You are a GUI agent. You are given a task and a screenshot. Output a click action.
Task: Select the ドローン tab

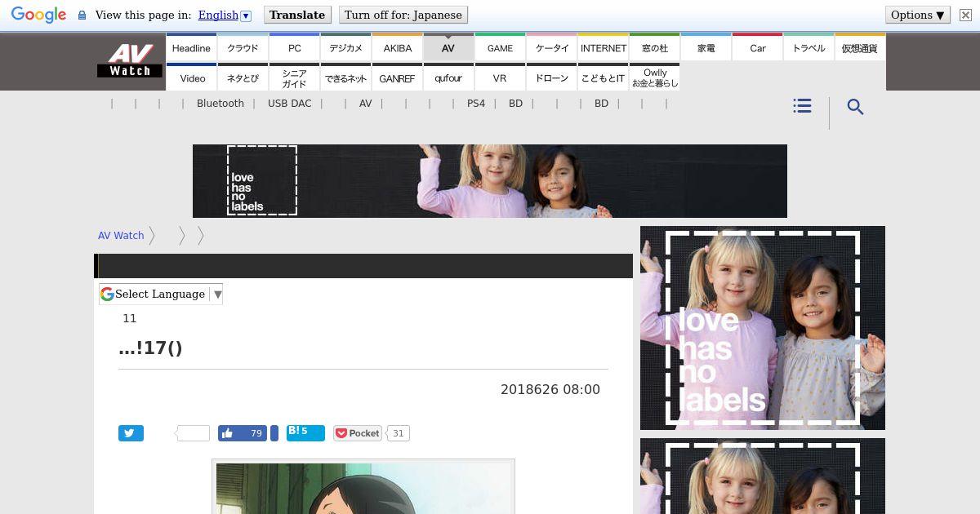tap(552, 78)
